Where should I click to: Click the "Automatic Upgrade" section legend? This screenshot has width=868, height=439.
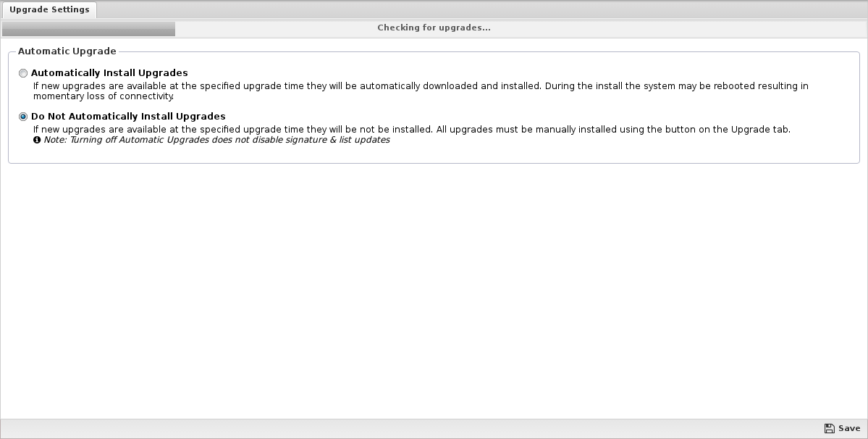pos(67,51)
